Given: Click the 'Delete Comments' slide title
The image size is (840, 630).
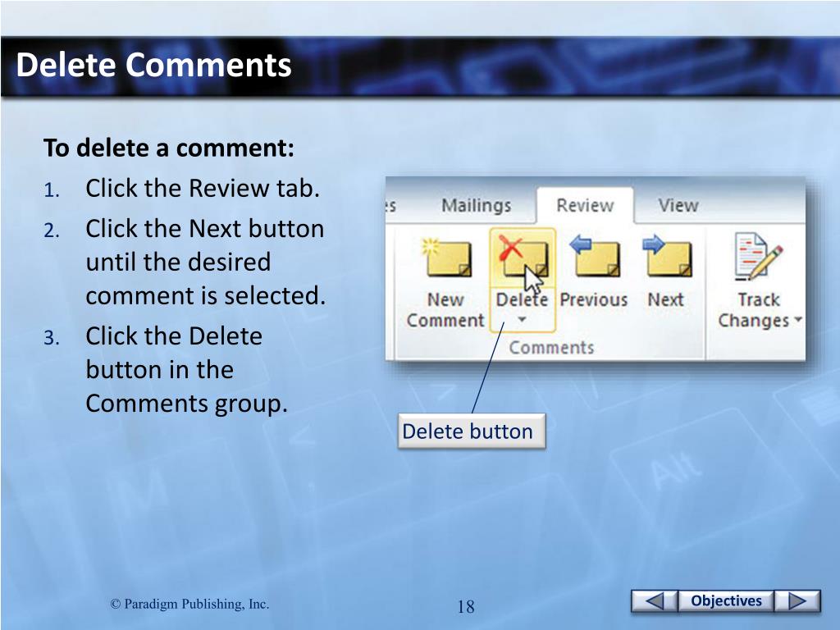Looking at the screenshot, I should (x=153, y=65).
